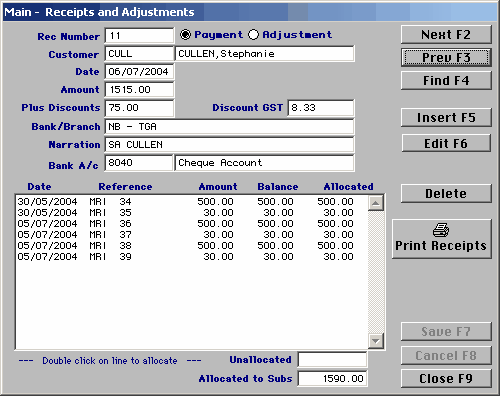Click the Allocated to Subs field 1590.00
The height and width of the screenshot is (396, 500).
pos(332,378)
